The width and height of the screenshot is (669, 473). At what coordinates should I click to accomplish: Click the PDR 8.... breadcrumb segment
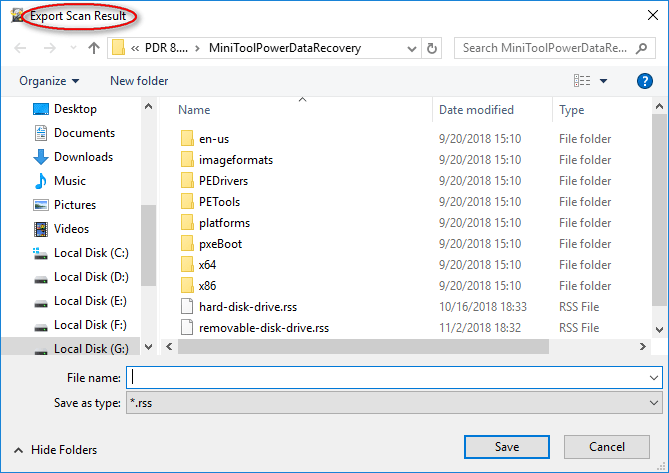(166, 48)
